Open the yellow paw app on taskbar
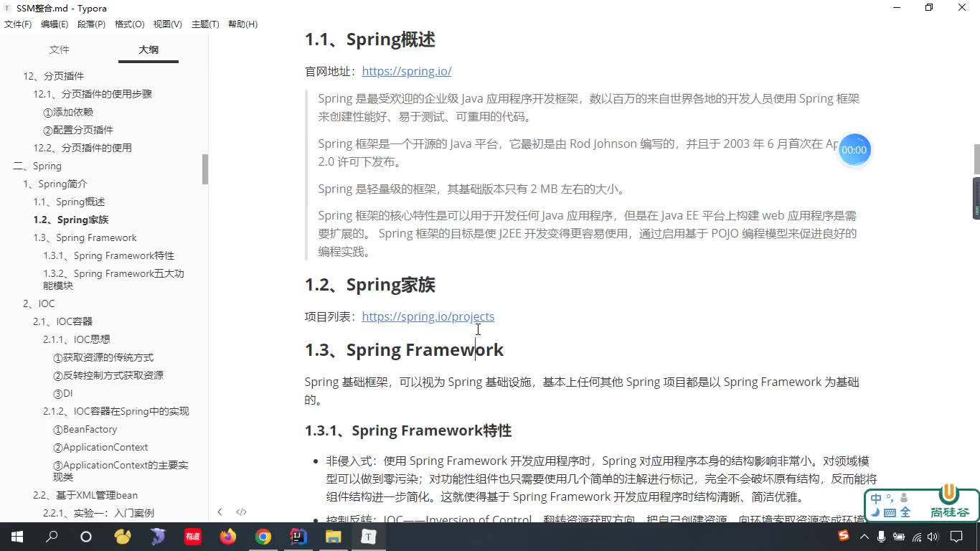The height and width of the screenshot is (551, 980). pos(123,537)
